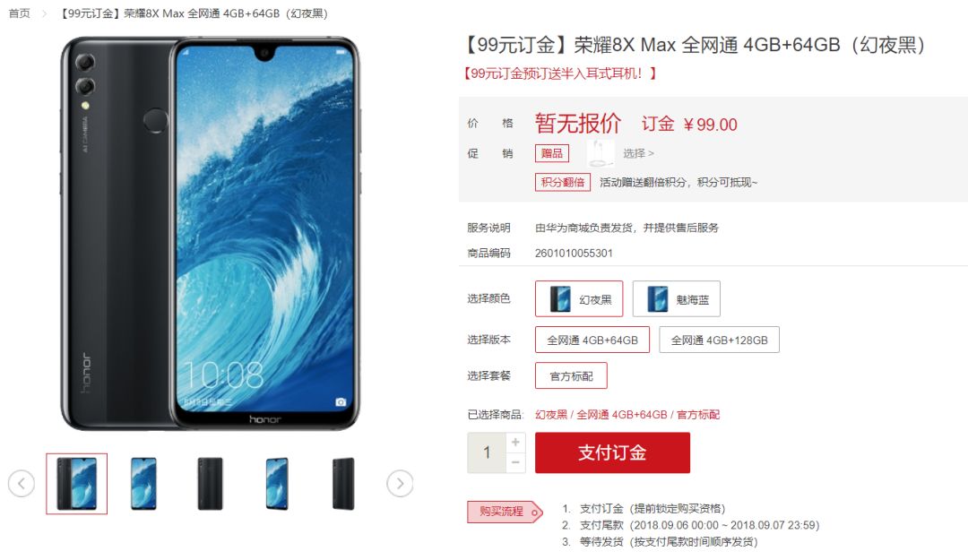968x560 pixels.
Task: Choose the 全网通 4GB+64GB version
Action: pos(592,340)
